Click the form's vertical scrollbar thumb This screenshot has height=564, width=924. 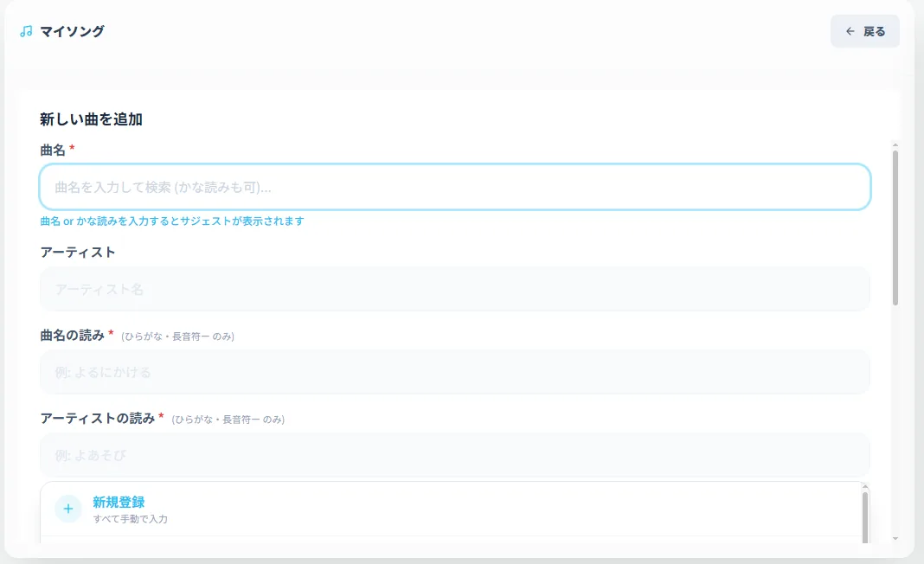(x=895, y=228)
